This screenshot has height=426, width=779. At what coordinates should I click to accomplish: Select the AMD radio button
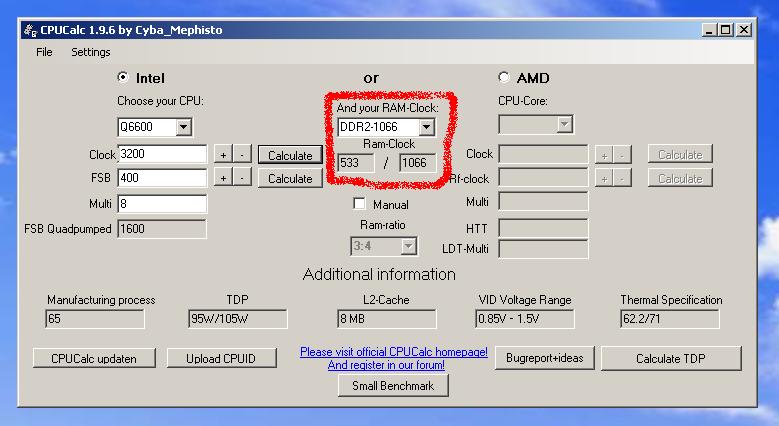[504, 77]
